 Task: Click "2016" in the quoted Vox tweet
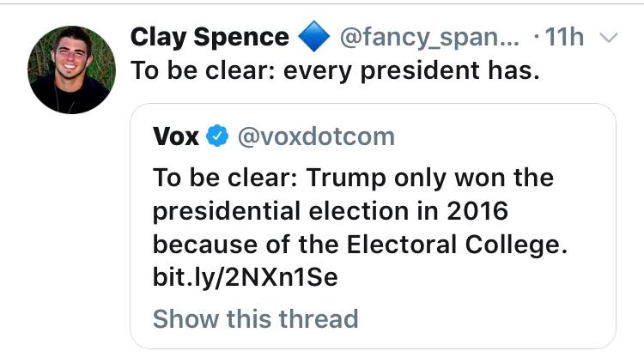(x=477, y=211)
